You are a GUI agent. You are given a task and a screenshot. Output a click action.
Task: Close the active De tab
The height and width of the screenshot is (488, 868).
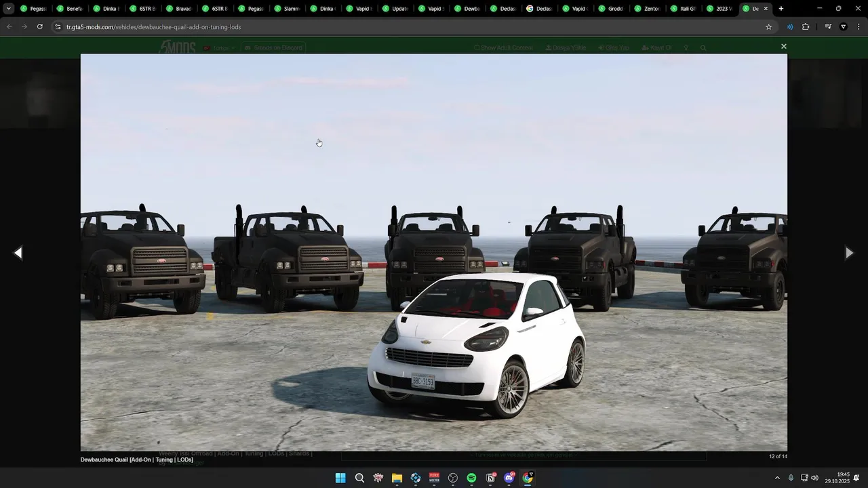tap(766, 9)
